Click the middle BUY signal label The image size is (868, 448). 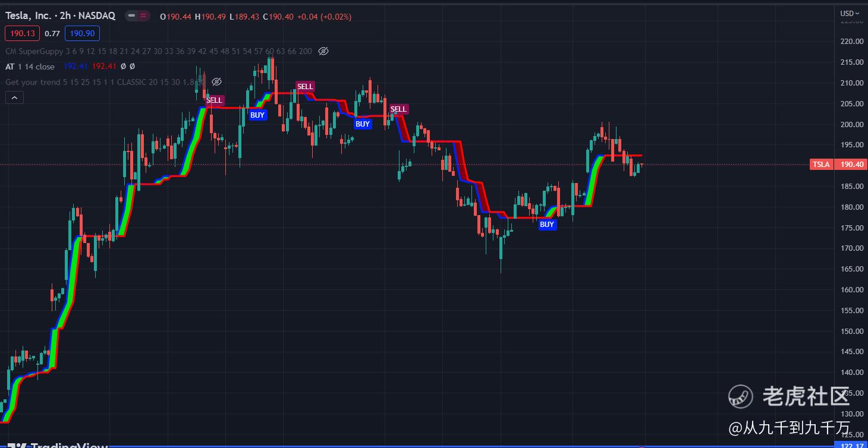coord(363,124)
